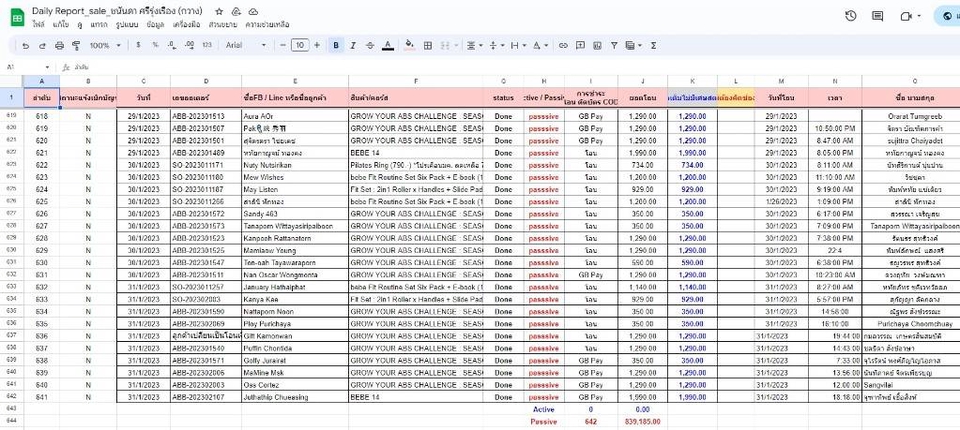Toggle strikethrough formatting
This screenshot has height=430, width=960.
370,45
